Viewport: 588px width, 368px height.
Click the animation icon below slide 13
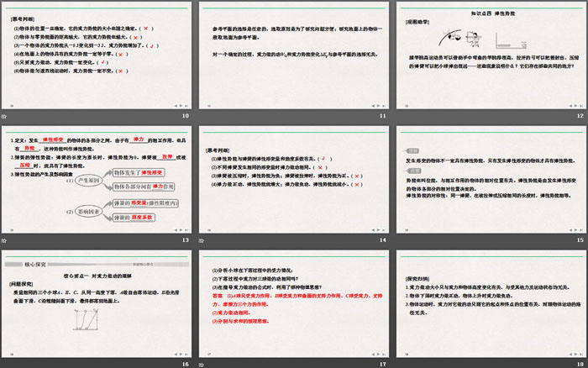tap(4, 239)
